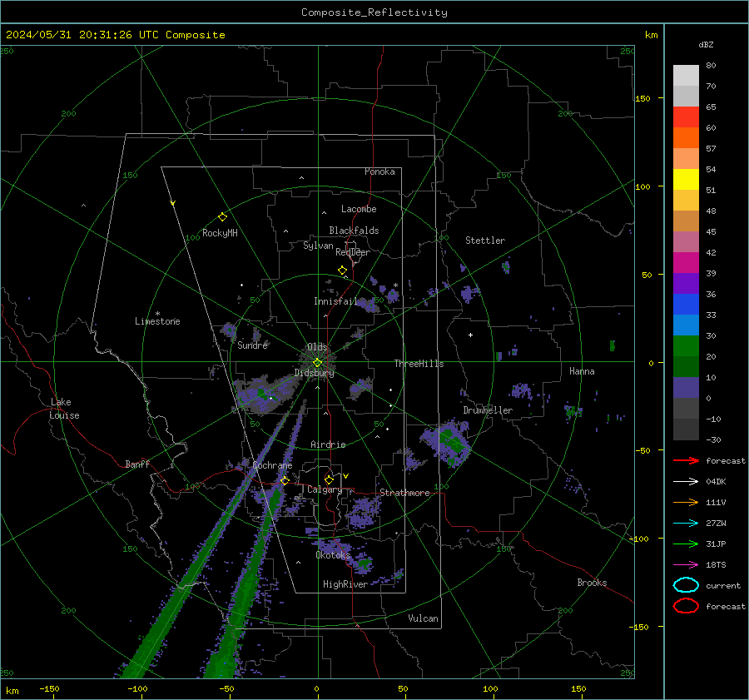This screenshot has height=700, width=749.
Task: Click the cyan current ellipse icon
Action: pos(686,585)
